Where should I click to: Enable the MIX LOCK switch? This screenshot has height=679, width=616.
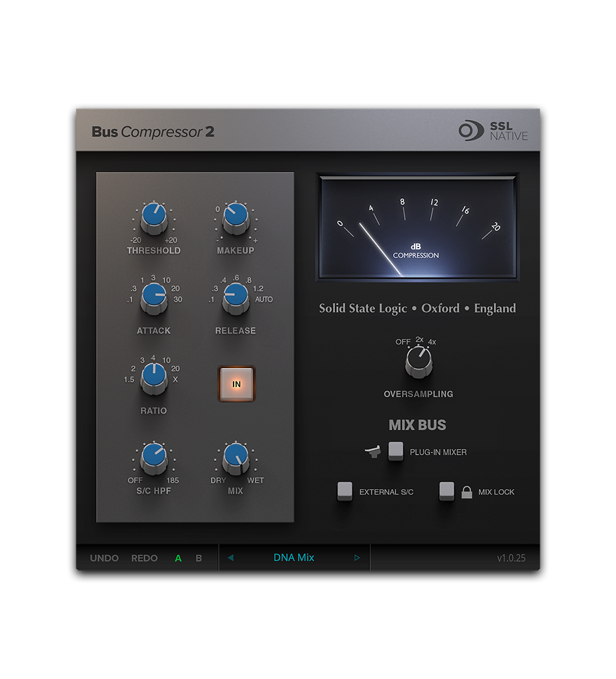coord(446,491)
